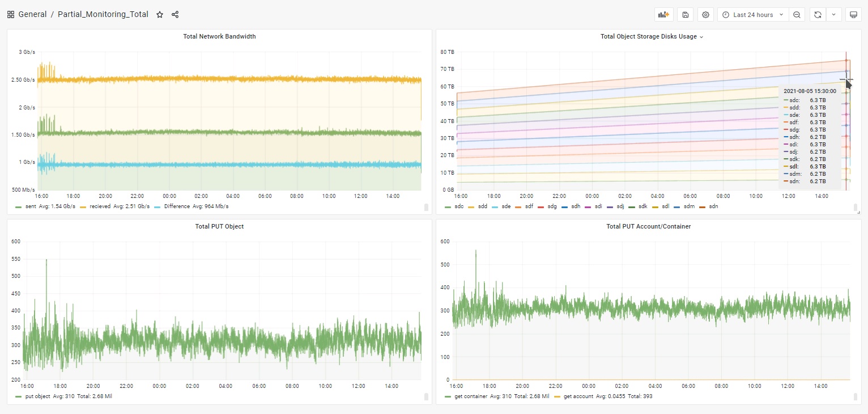Screen dimensions: 868x414
Task: Open the Total Network Bandwidth panel title menu
Action: 219,36
